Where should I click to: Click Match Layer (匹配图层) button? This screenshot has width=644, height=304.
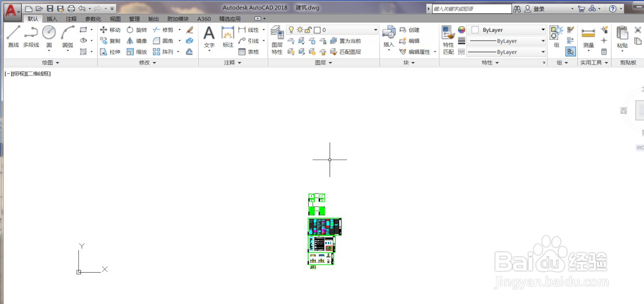(x=345, y=52)
